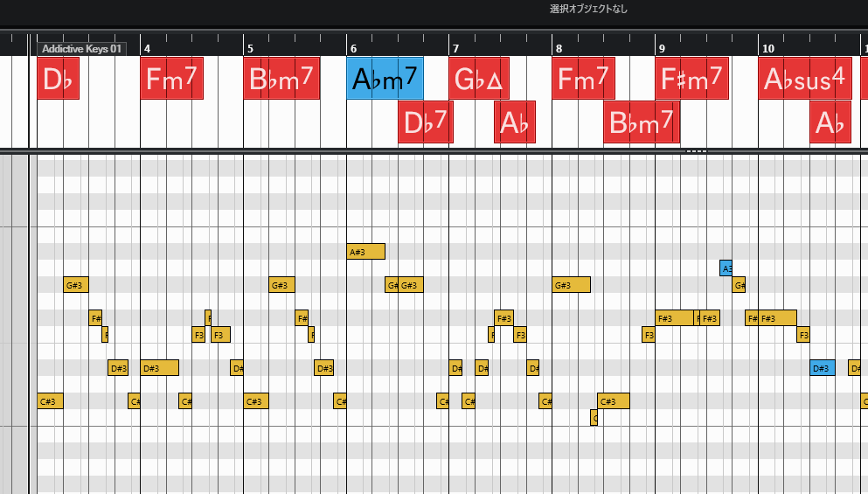Click the B♭m7 chord in bar 5
This screenshot has height=494, width=868.
point(281,79)
